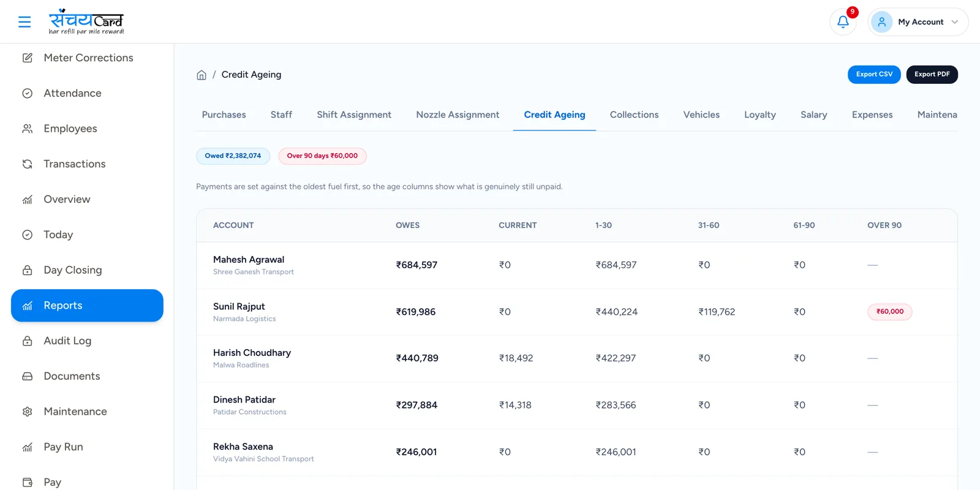Open the notifications bell
The width and height of the screenshot is (980, 490).
[843, 22]
